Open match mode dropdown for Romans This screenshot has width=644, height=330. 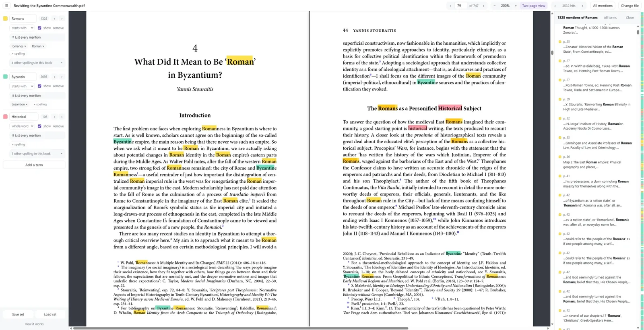click(x=23, y=28)
